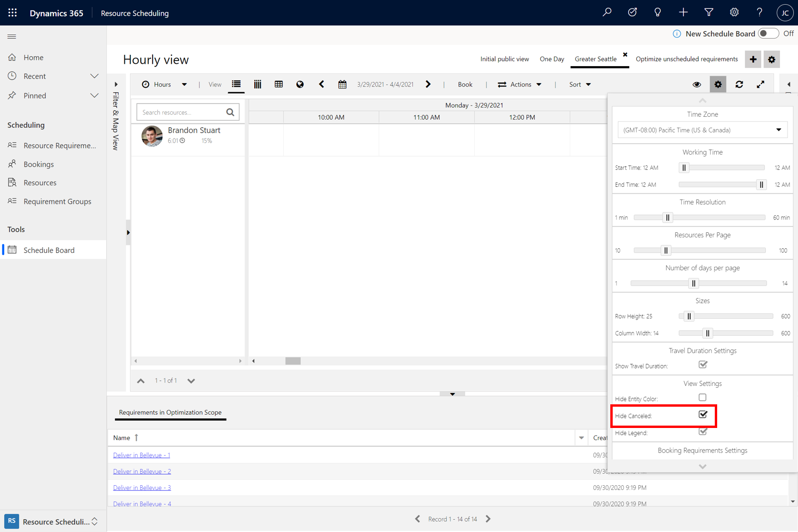
Task: Open the global settings gear in header
Action: (734, 13)
